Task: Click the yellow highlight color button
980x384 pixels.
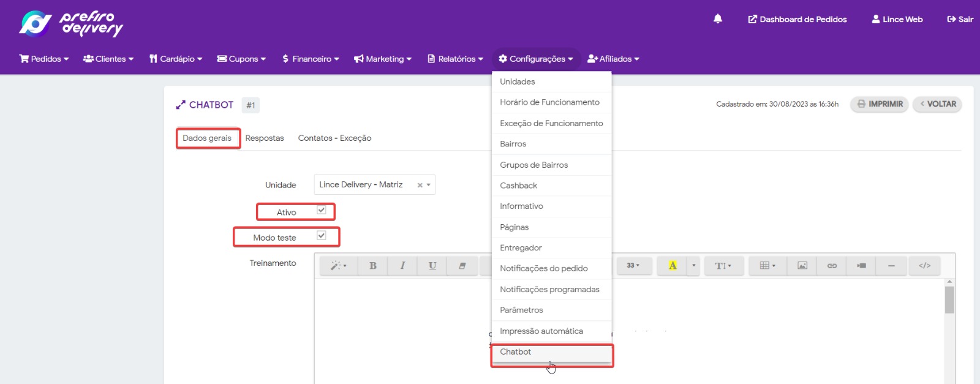Action: click(x=673, y=266)
